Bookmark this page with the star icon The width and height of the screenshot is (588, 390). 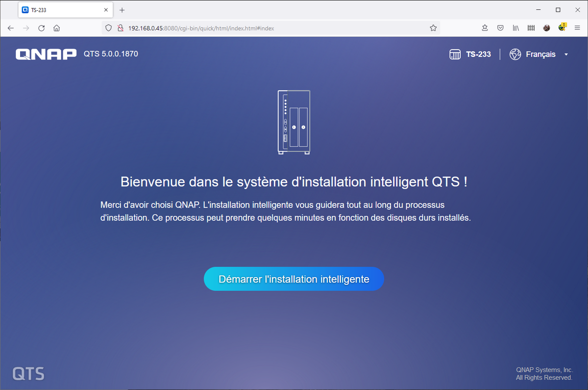(x=433, y=28)
